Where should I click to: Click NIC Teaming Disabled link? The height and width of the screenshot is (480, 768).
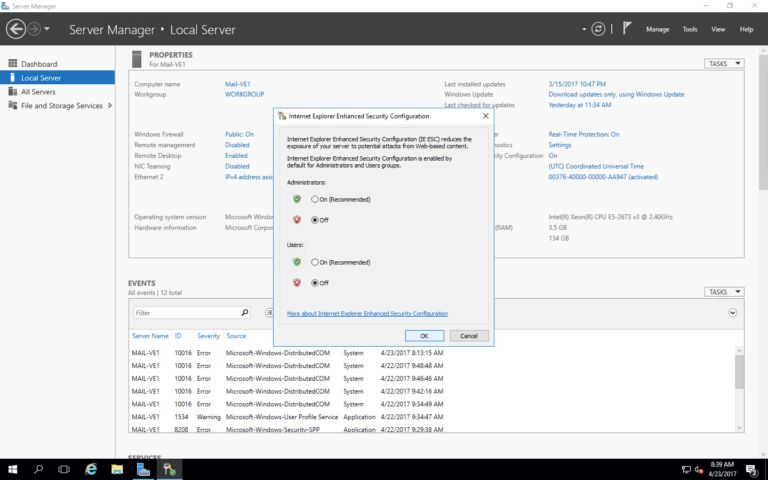click(x=237, y=166)
